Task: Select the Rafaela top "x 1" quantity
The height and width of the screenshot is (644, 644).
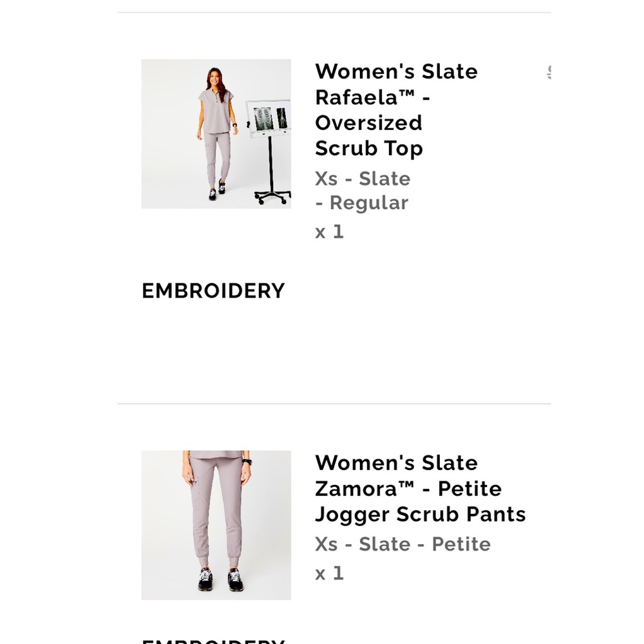Action: click(329, 232)
